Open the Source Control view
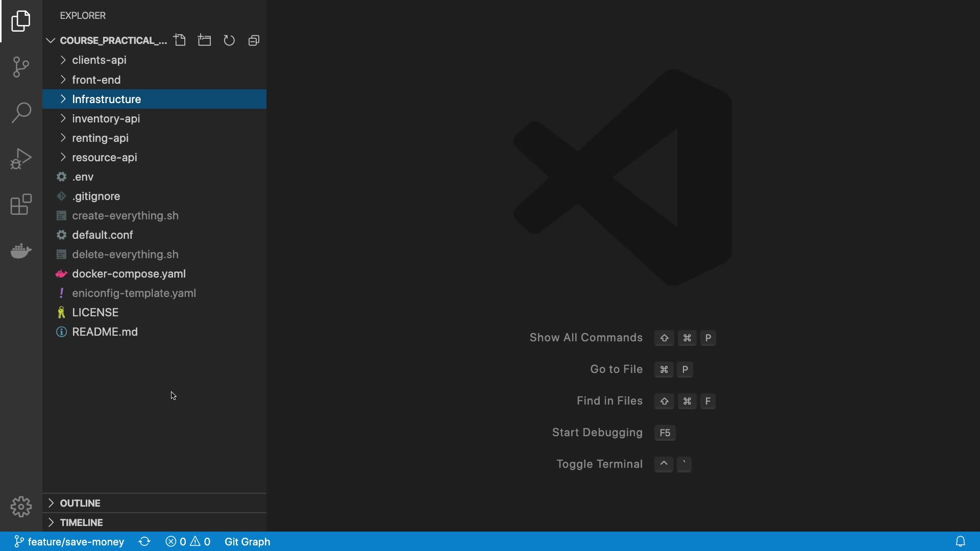The height and width of the screenshot is (551, 980). click(21, 67)
